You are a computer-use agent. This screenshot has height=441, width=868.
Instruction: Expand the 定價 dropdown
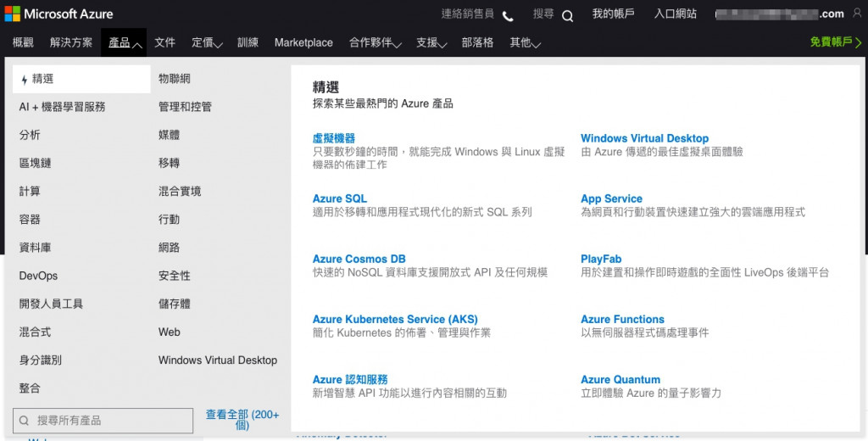[x=207, y=42]
